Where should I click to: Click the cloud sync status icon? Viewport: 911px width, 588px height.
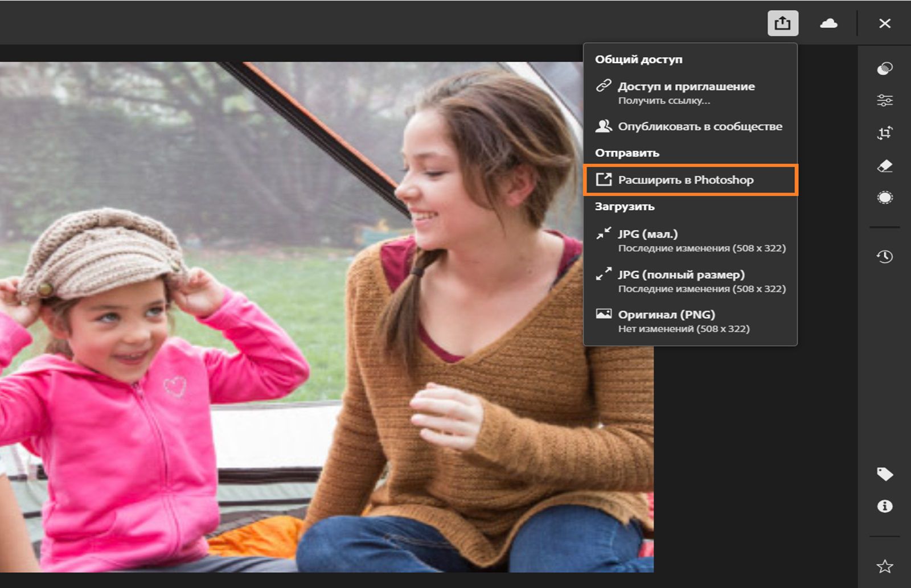point(829,23)
